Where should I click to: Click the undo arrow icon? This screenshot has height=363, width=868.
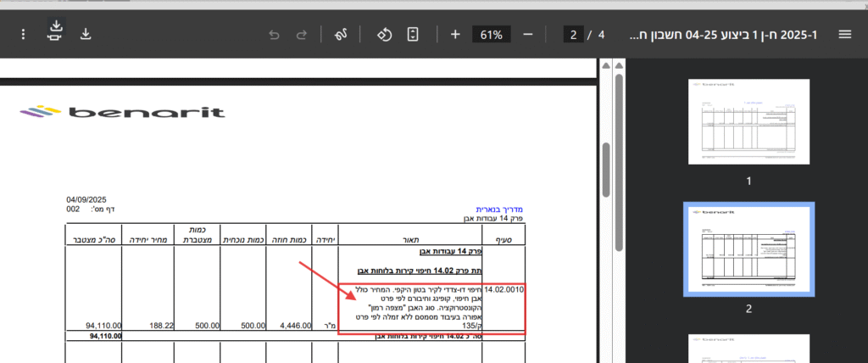274,35
